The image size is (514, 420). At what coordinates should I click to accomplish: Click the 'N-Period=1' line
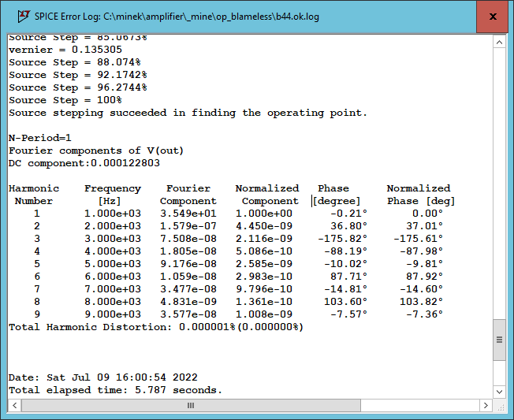coord(40,138)
